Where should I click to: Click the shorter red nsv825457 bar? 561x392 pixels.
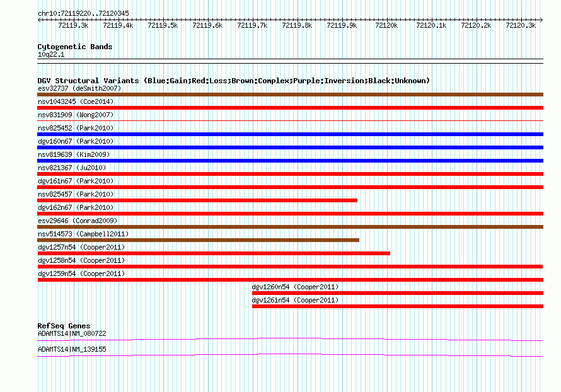(x=197, y=200)
